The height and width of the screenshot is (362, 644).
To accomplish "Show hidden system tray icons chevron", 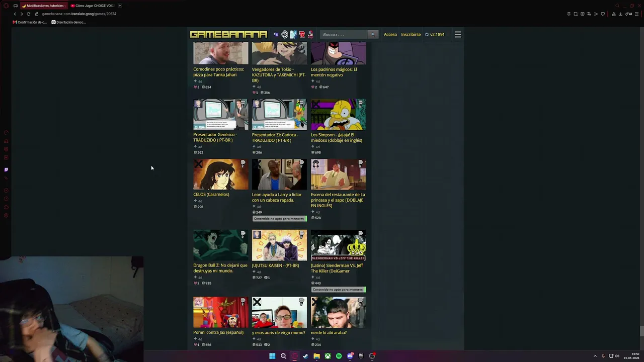I will click(595, 356).
